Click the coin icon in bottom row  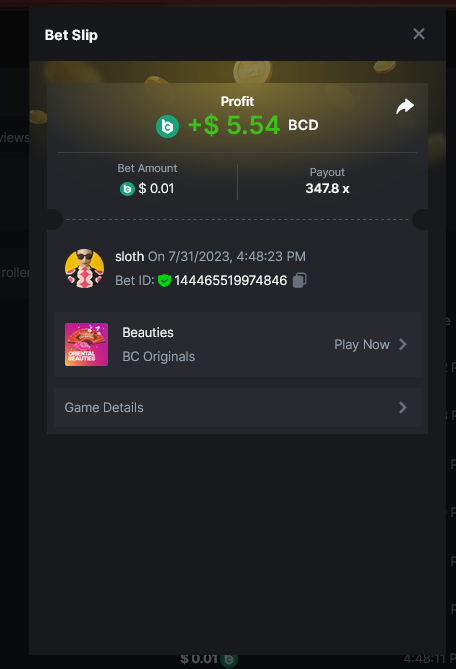(229, 660)
